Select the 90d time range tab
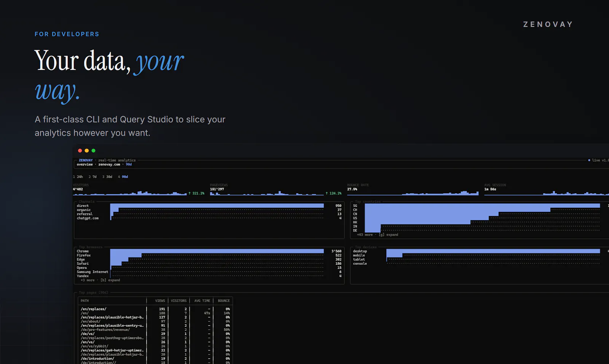This screenshot has width=609, height=364. tap(123, 177)
